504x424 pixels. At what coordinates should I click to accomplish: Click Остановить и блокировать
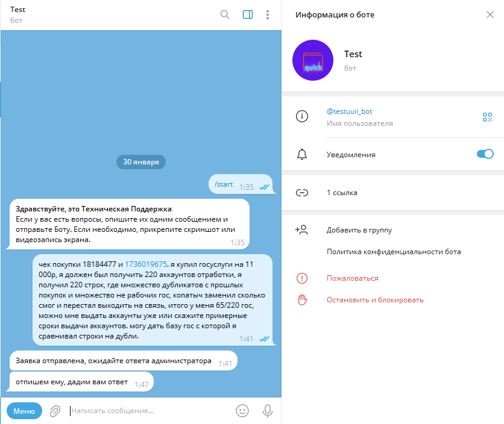click(375, 300)
